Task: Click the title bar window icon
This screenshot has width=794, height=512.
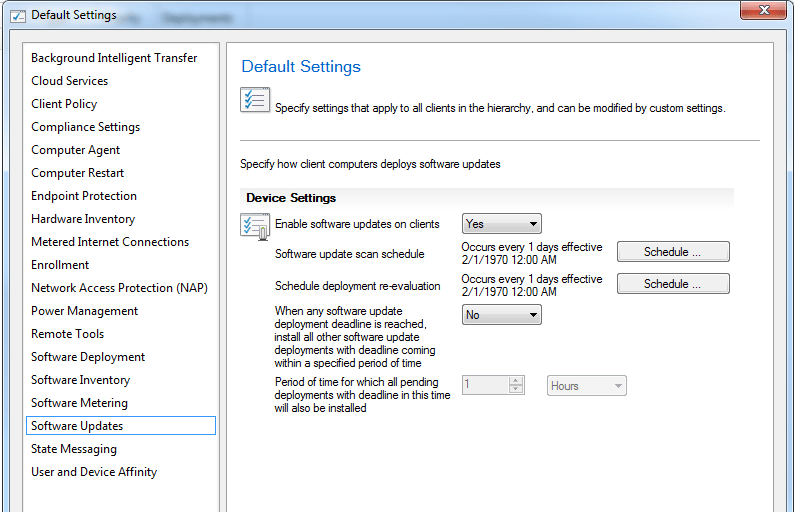Action: pos(17,15)
